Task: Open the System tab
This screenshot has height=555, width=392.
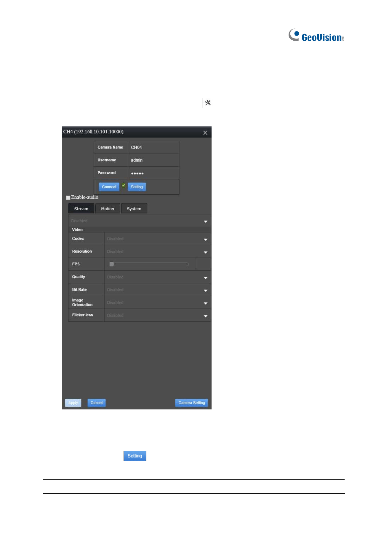Action: tap(134, 208)
